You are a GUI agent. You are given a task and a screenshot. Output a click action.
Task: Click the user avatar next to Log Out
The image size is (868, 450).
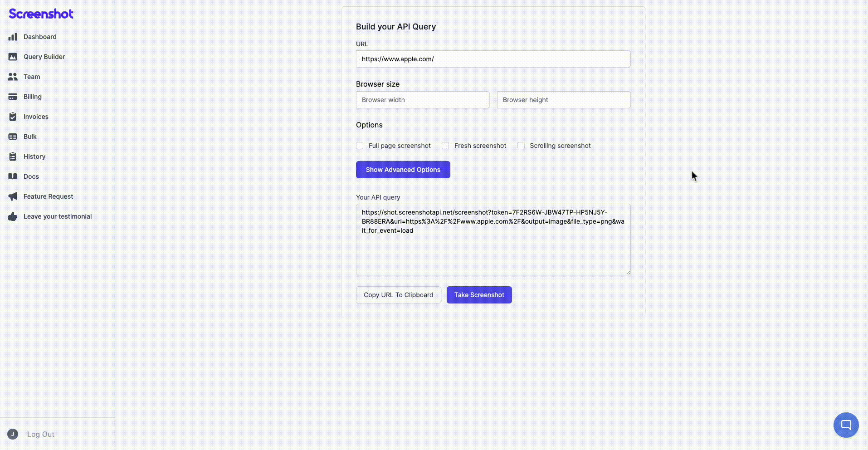12,434
